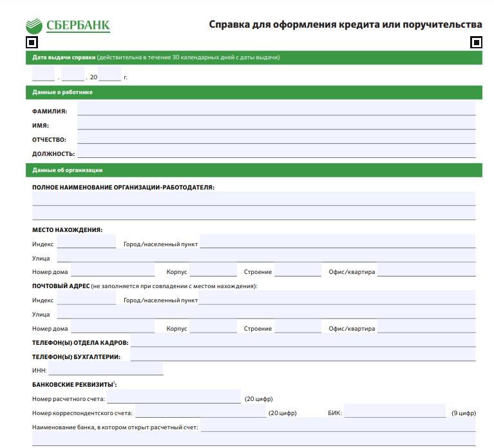This screenshot has height=448, width=494.
Task: Click the Сбербанк logo
Action: [x=68, y=26]
